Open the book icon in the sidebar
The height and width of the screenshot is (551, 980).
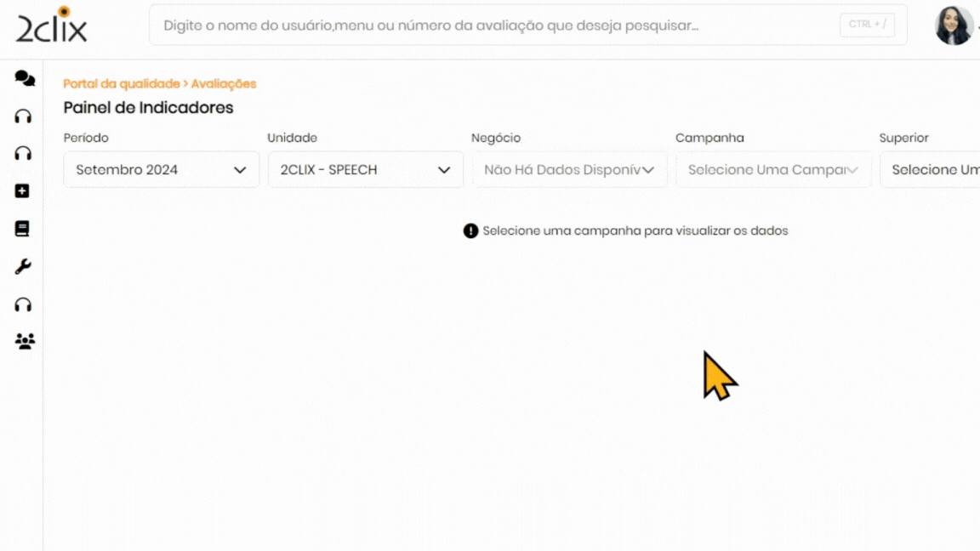23,229
